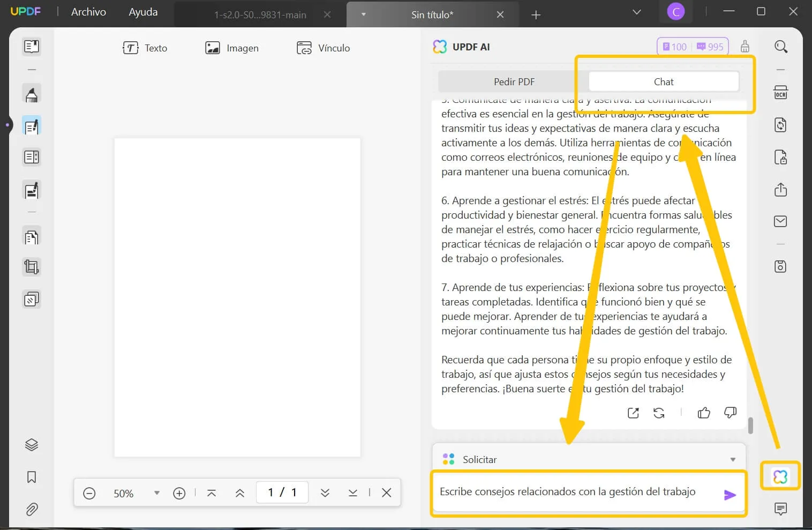Click the blank page in the document view

pyautogui.click(x=237, y=297)
